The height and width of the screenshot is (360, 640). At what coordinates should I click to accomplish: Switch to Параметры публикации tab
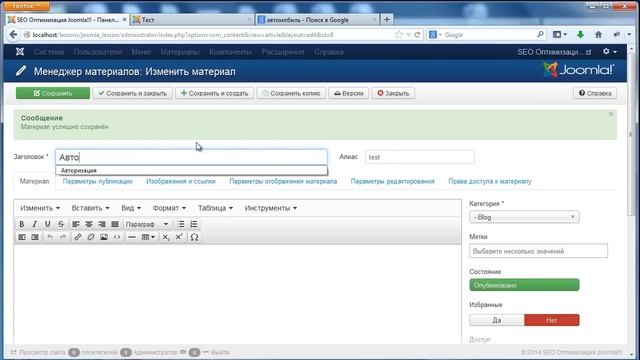pyautogui.click(x=98, y=181)
